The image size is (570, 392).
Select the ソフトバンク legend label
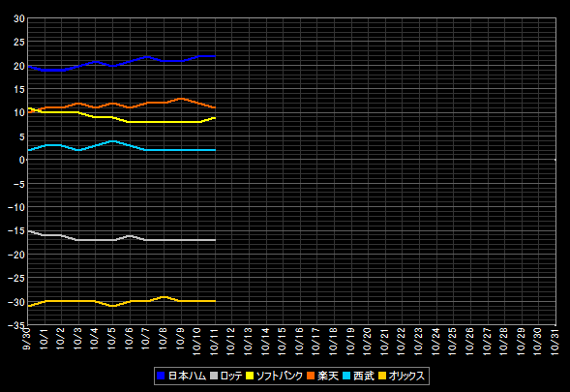pyautogui.click(x=279, y=376)
